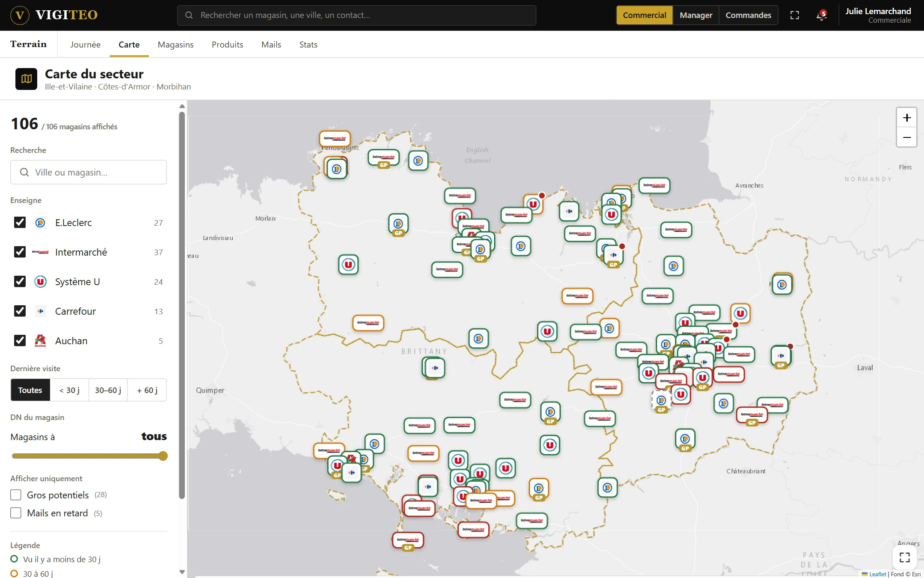Screen dimensions: 924x578
Task: Uncheck the E.Leclerc filter
Action: [20, 222]
